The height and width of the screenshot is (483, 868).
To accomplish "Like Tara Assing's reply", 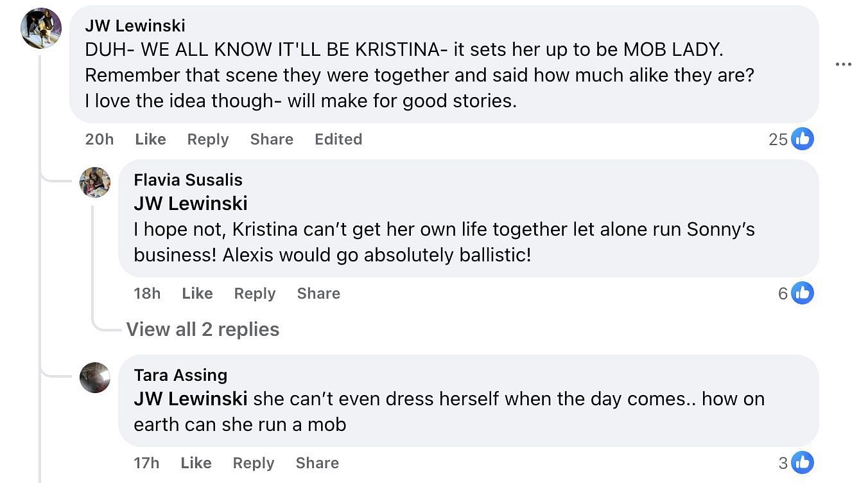I will 196,463.
